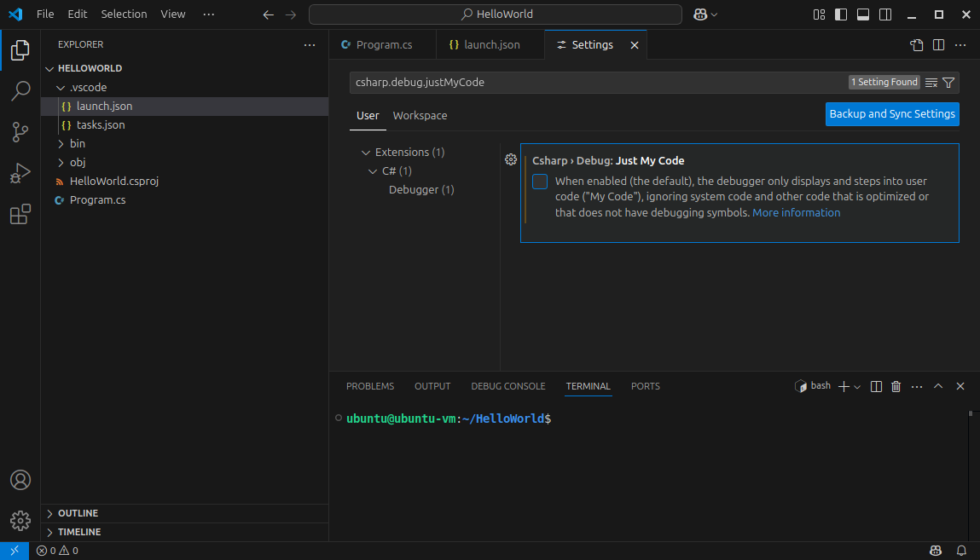Image resolution: width=980 pixels, height=560 pixels.
Task: Open the settings filter funnel
Action: click(948, 83)
